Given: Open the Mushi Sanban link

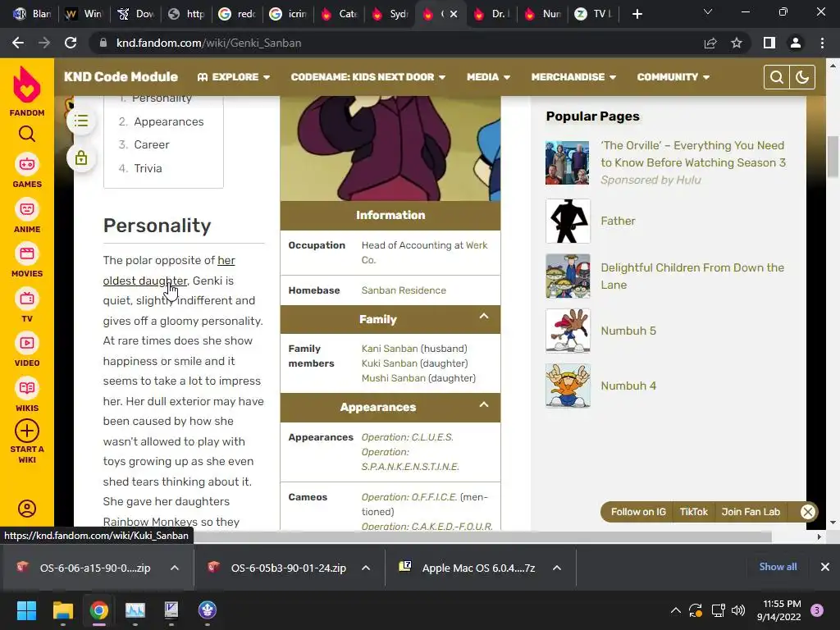Looking at the screenshot, I should 393,378.
